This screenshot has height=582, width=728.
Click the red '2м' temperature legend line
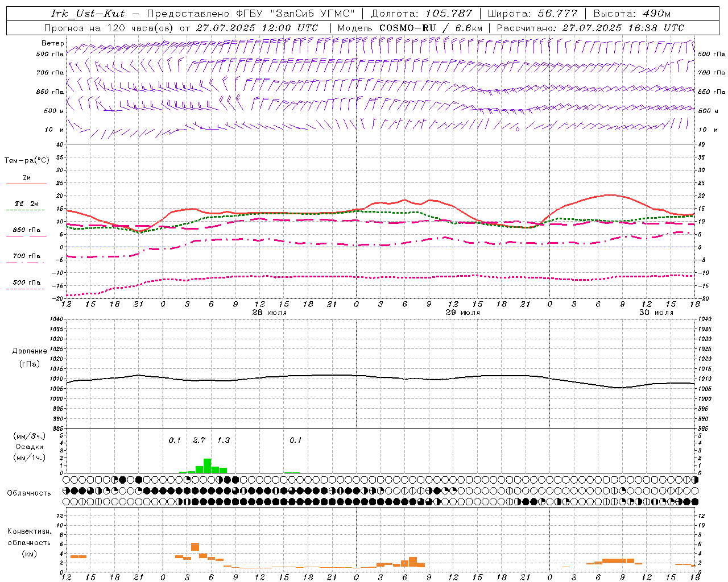[27, 184]
